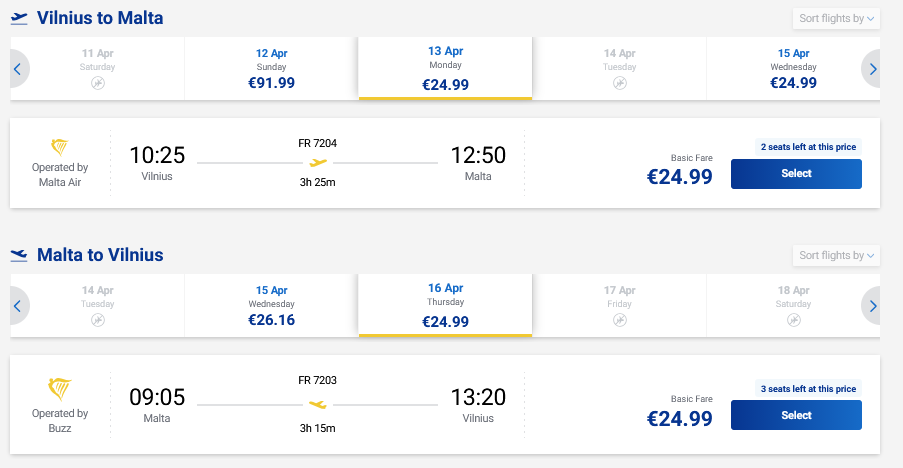The image size is (903, 468).
Task: Select the FR 7203 Malta to Vilnius flight
Action: coord(796,415)
